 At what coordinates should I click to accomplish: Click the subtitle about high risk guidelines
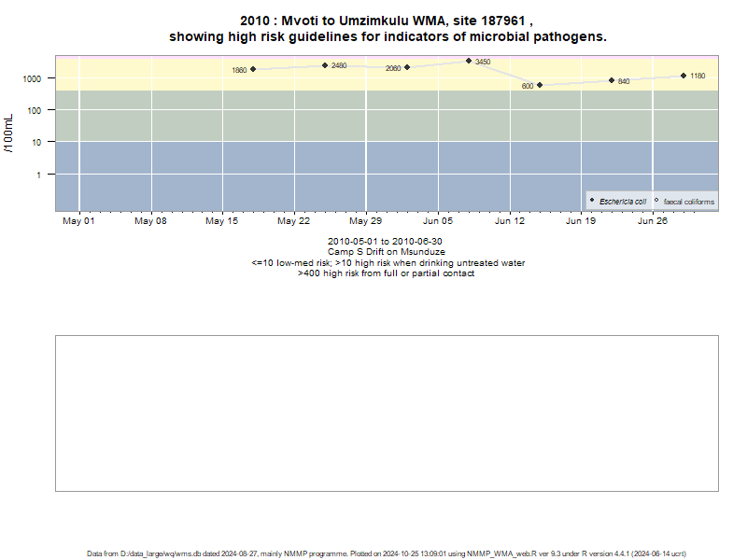tap(388, 36)
